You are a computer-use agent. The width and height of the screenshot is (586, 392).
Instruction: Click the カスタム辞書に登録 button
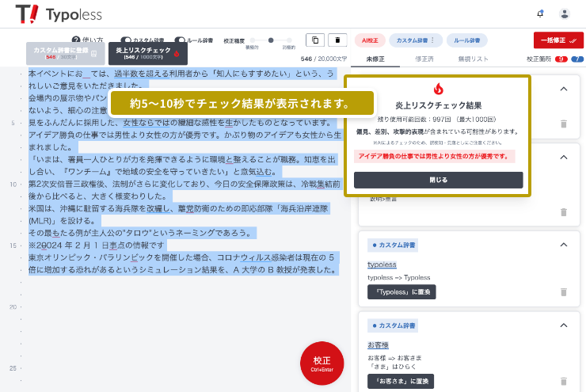pos(66,53)
